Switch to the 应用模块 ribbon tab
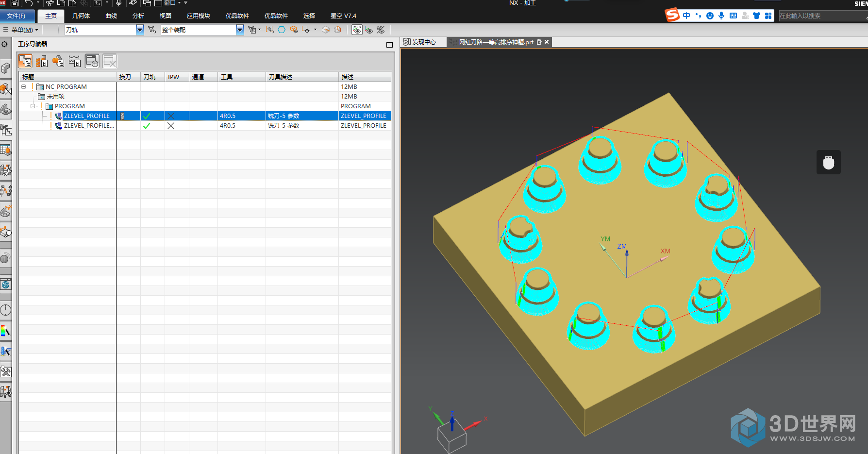The image size is (868, 454). tap(199, 16)
